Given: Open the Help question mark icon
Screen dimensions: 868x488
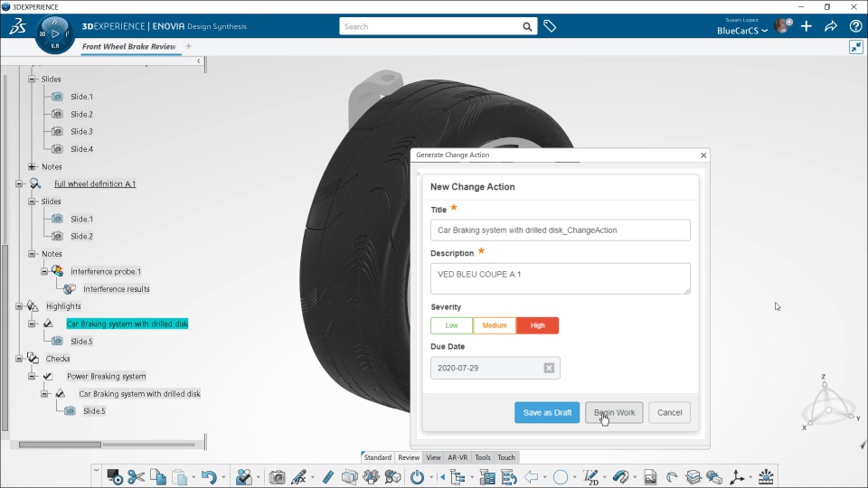Looking at the screenshot, I should [855, 26].
